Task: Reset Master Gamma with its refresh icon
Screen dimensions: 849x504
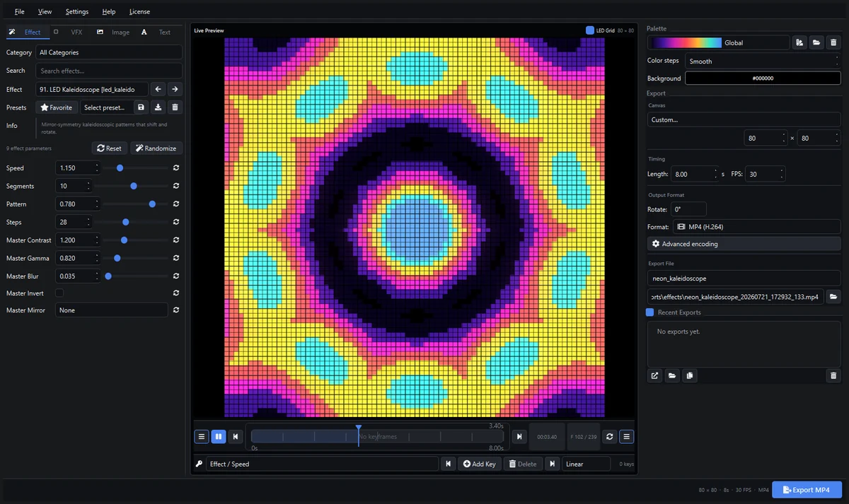Action: click(175, 258)
